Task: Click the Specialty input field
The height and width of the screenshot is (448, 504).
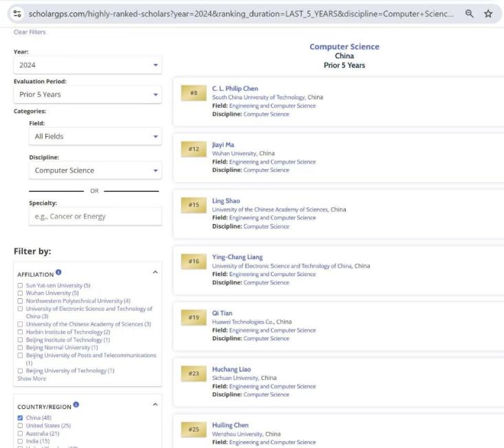Action: point(95,216)
